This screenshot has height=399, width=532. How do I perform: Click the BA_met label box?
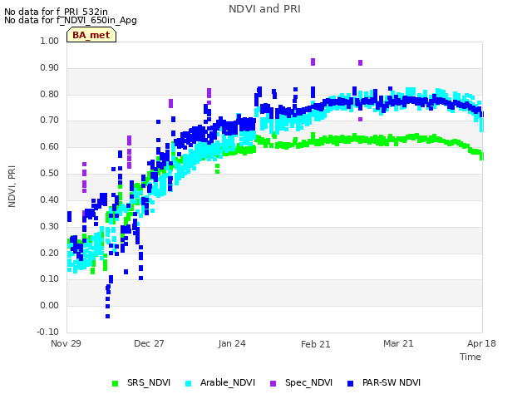coord(91,35)
